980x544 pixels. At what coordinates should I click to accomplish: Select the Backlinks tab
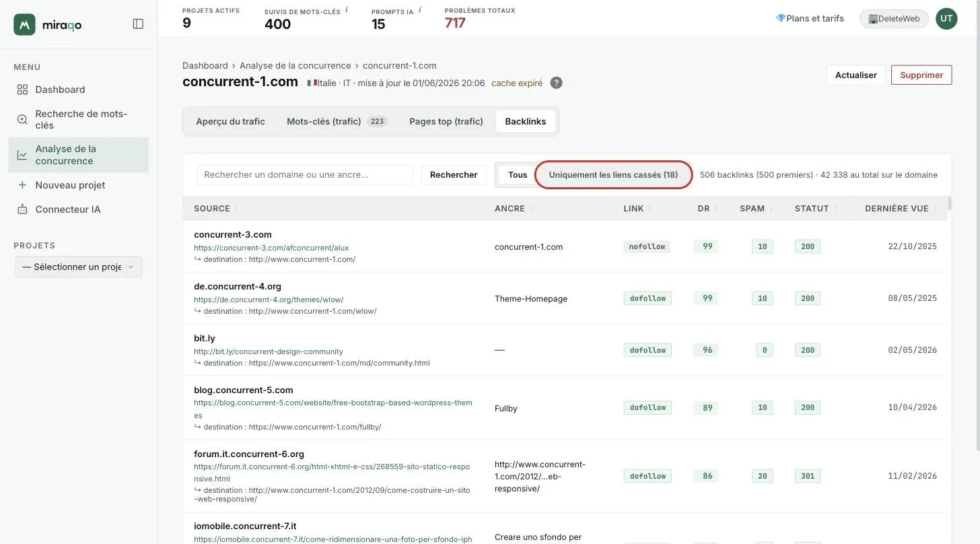tap(526, 122)
